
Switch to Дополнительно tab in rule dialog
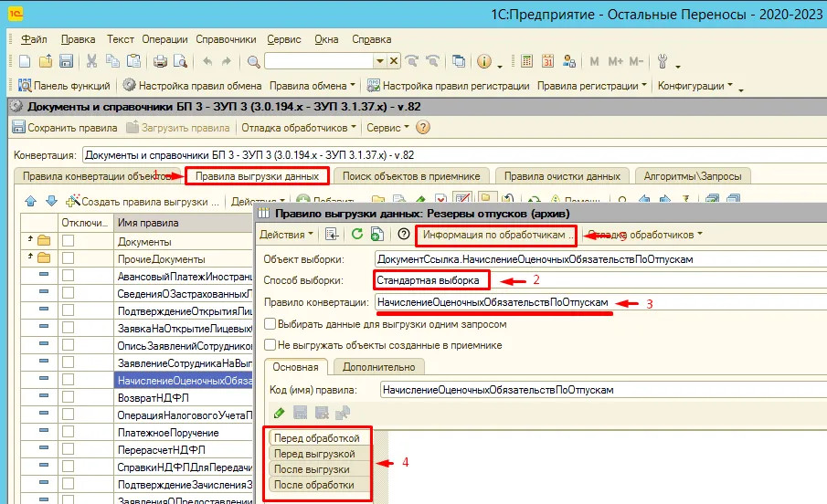point(378,367)
